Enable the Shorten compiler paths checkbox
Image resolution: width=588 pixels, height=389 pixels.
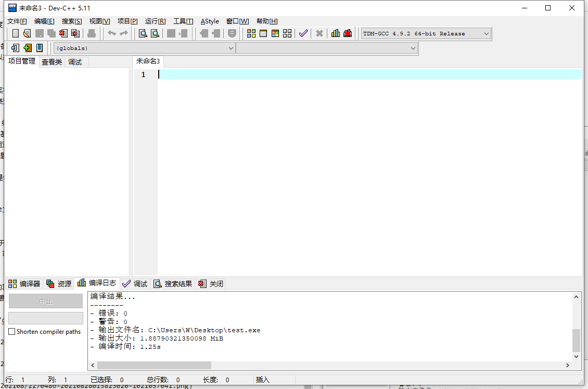tap(12, 332)
